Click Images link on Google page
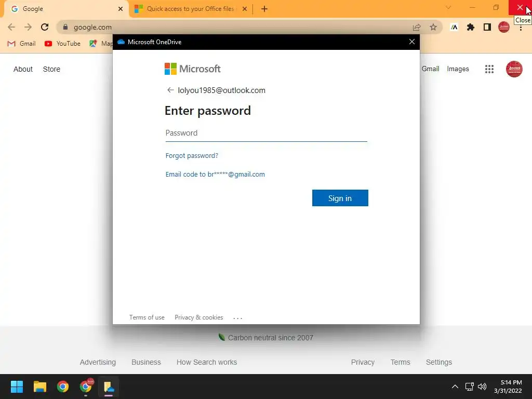The height and width of the screenshot is (399, 532). tap(458, 69)
